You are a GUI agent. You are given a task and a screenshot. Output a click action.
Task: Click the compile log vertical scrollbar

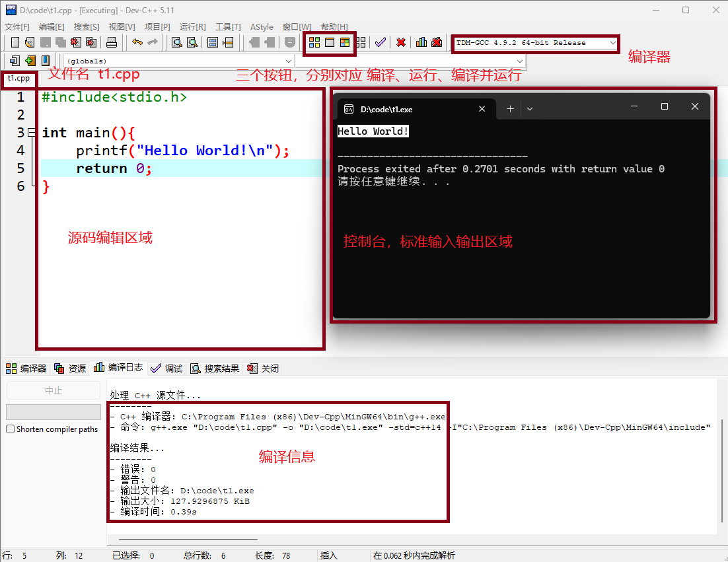click(x=722, y=472)
